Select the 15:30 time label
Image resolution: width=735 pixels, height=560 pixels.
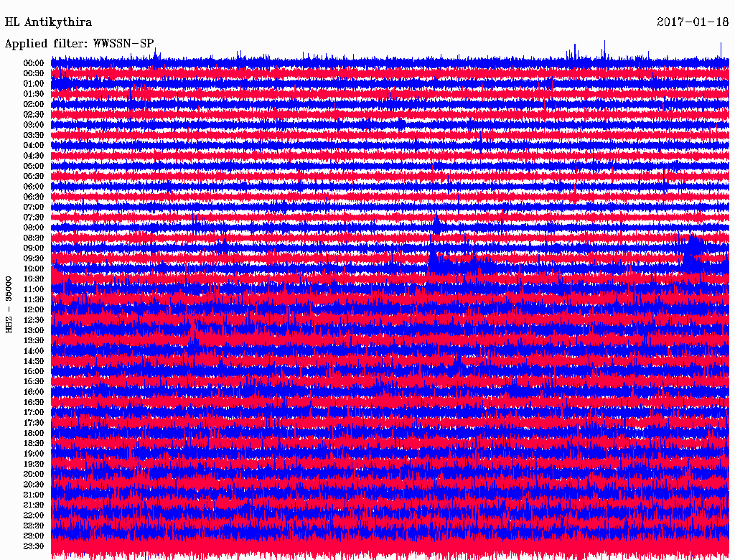pos(34,382)
